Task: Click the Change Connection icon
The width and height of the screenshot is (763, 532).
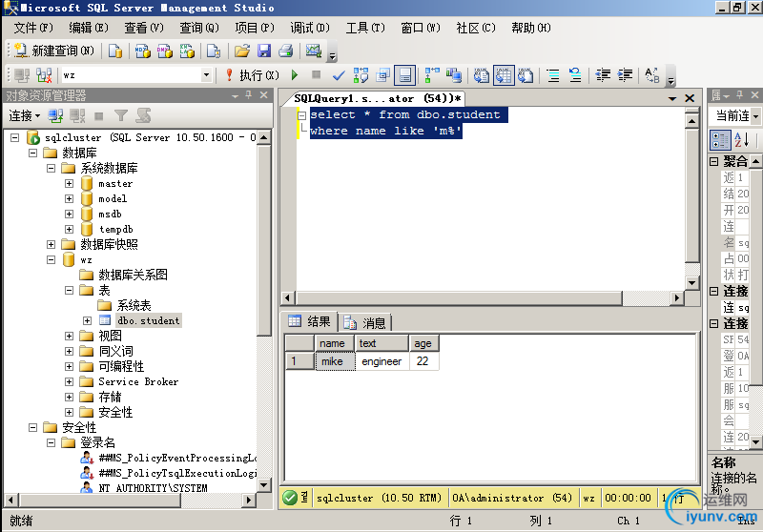Action: click(44, 75)
